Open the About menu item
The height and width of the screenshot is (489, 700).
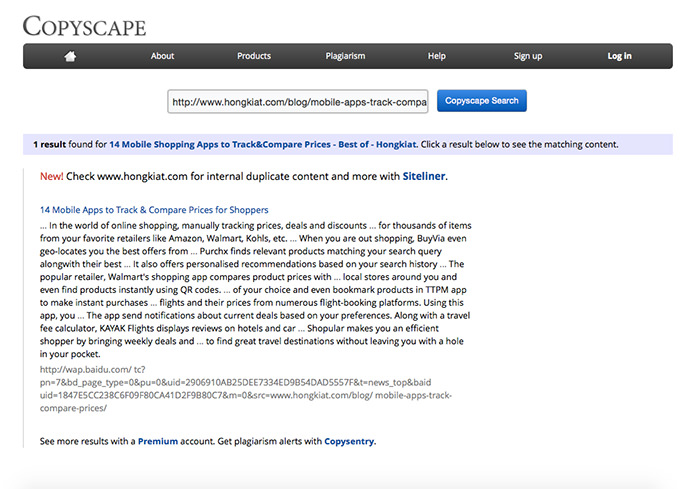point(162,56)
